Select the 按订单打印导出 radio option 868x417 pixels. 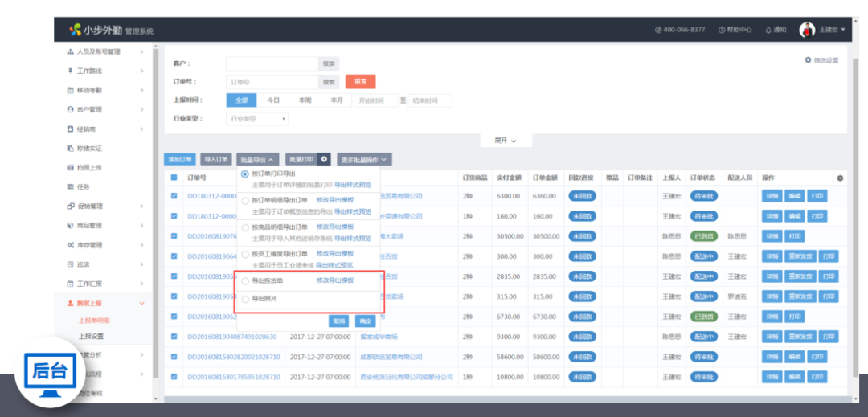coord(245,174)
